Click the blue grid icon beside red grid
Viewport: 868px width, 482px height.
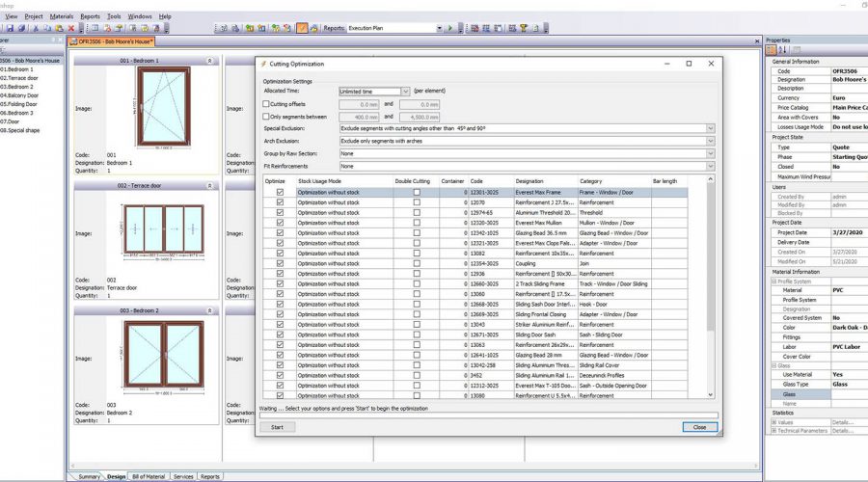486,28
